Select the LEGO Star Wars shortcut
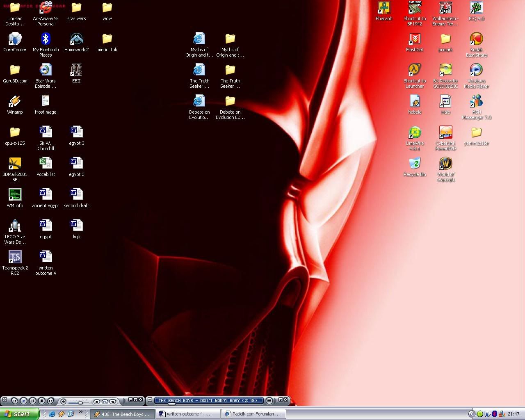This screenshot has height=420, width=525. [15, 232]
